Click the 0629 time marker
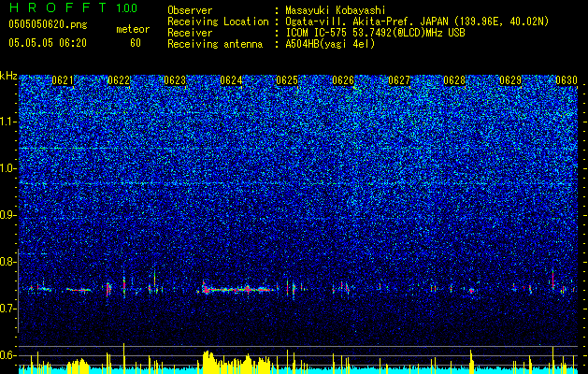Screen dimensions: 588x374 [510, 80]
